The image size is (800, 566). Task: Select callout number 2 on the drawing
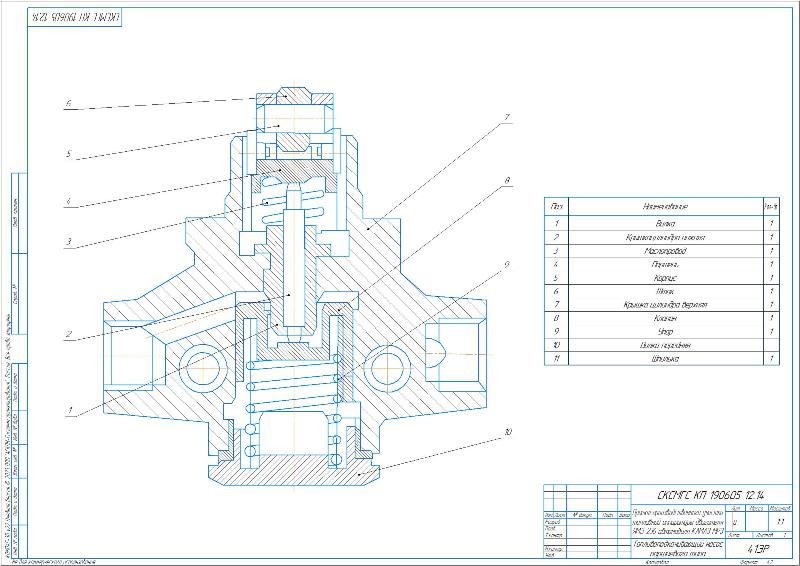pos(69,335)
